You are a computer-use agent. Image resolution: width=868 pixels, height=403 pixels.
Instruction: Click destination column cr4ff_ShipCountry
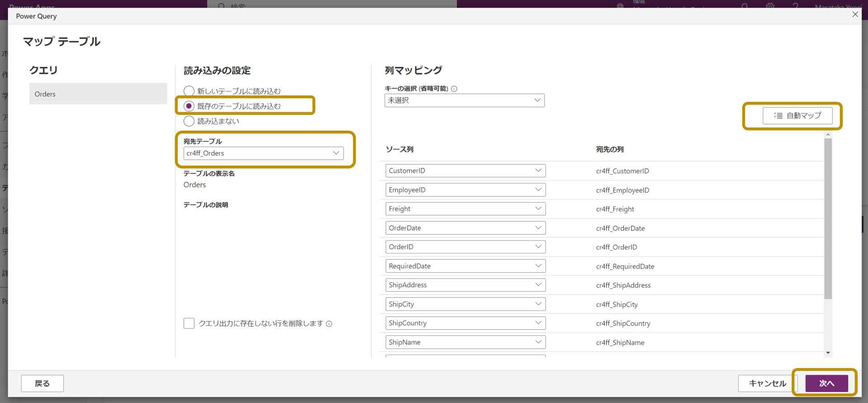[x=623, y=323]
